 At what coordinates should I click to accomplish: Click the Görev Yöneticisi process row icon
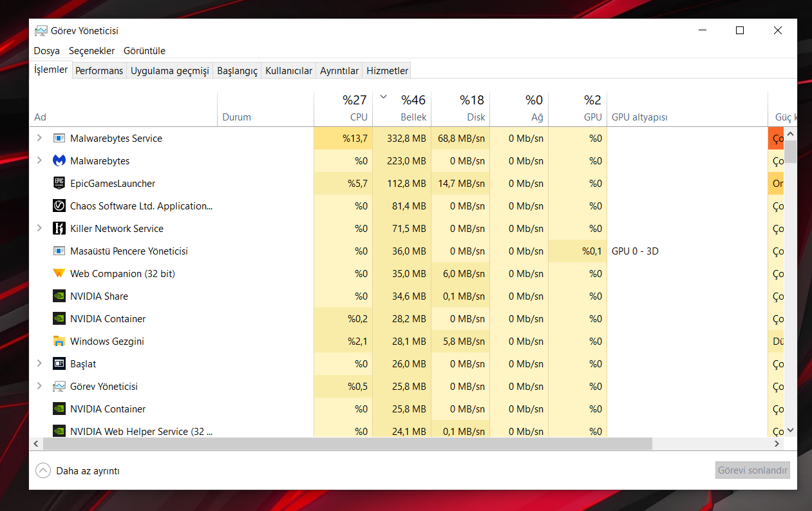(x=59, y=387)
